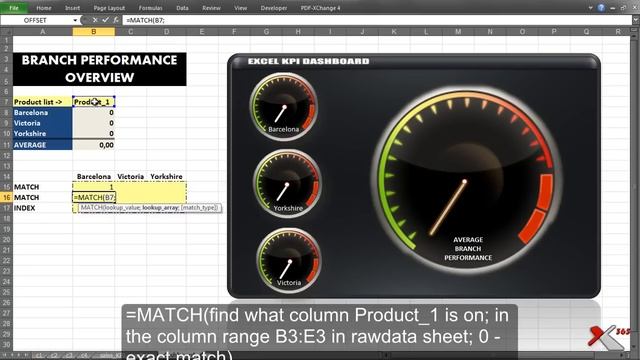Viewport: 640px width, 360px height.
Task: Open the PDF-XChange 4 tab
Action: coord(320,8)
